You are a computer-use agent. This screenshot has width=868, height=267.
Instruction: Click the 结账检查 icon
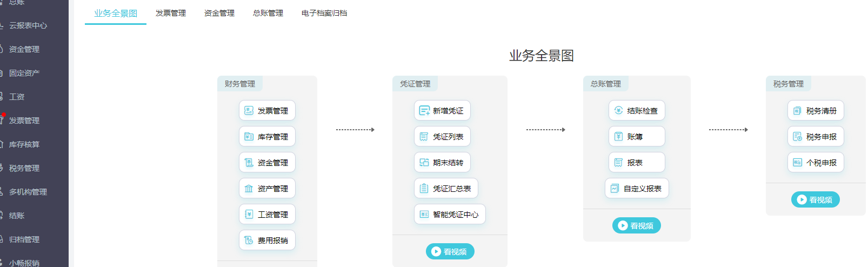(619, 111)
